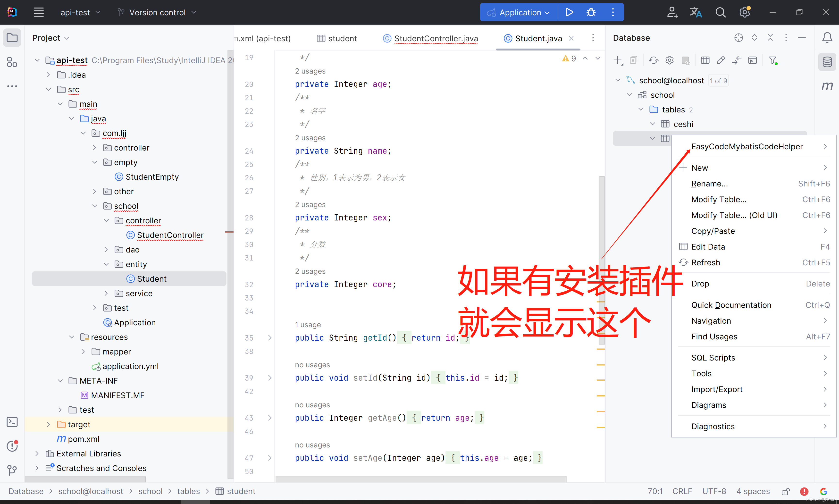Open Application run configuration dropdown
Screen dimensions: 839x504
click(519, 13)
